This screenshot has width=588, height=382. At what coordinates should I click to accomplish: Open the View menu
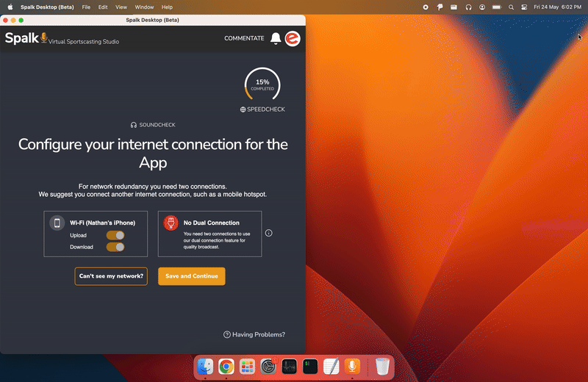pyautogui.click(x=121, y=7)
